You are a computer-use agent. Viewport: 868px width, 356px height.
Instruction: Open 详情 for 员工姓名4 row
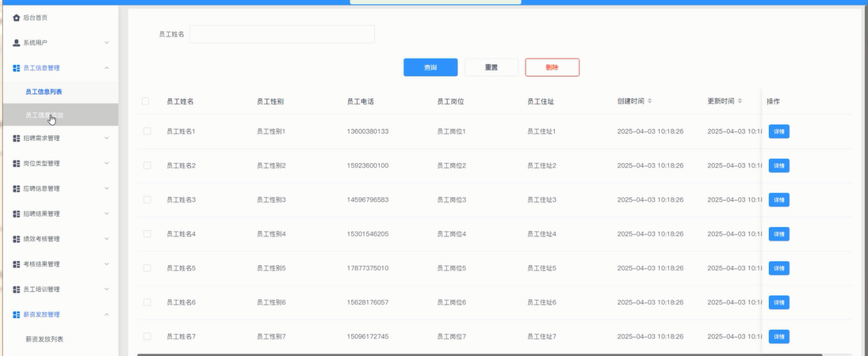coord(779,234)
